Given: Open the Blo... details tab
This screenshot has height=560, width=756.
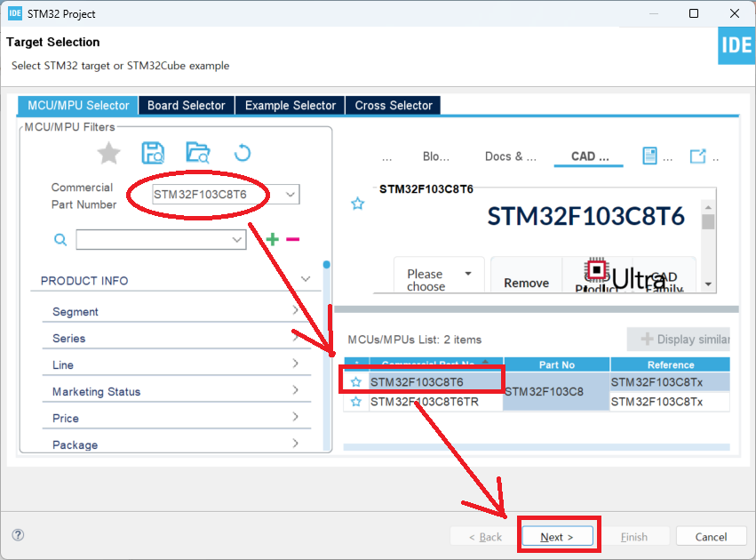Looking at the screenshot, I should pos(436,156).
